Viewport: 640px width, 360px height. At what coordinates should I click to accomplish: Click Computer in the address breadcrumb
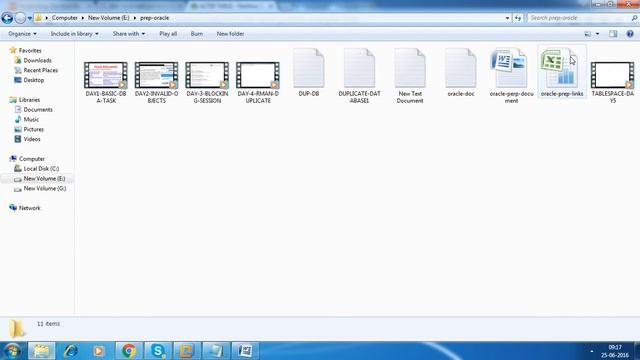64,18
